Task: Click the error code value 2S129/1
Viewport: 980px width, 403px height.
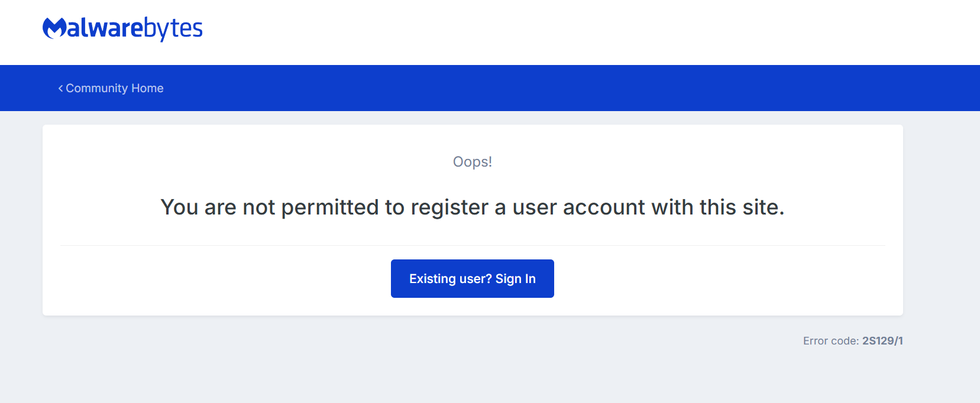Action: click(882, 341)
